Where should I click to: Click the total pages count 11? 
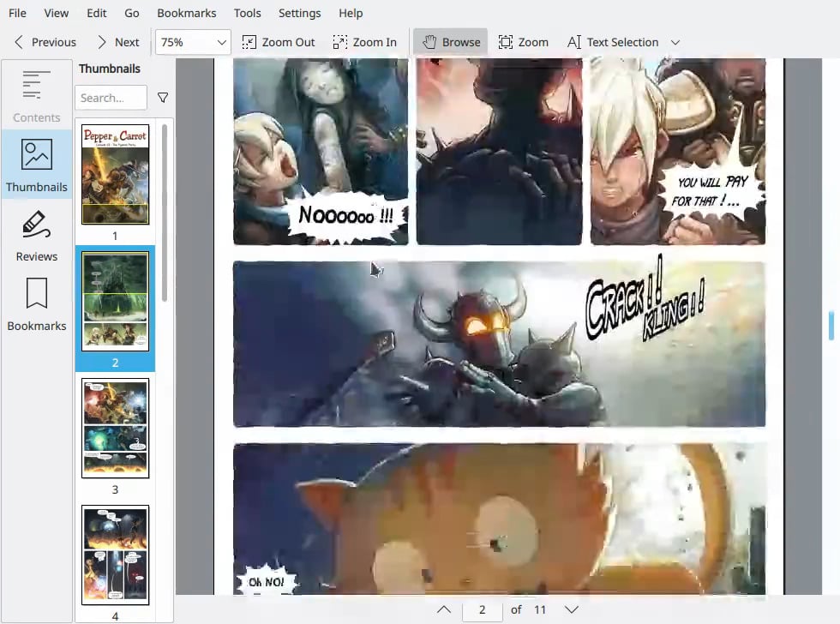click(540, 609)
